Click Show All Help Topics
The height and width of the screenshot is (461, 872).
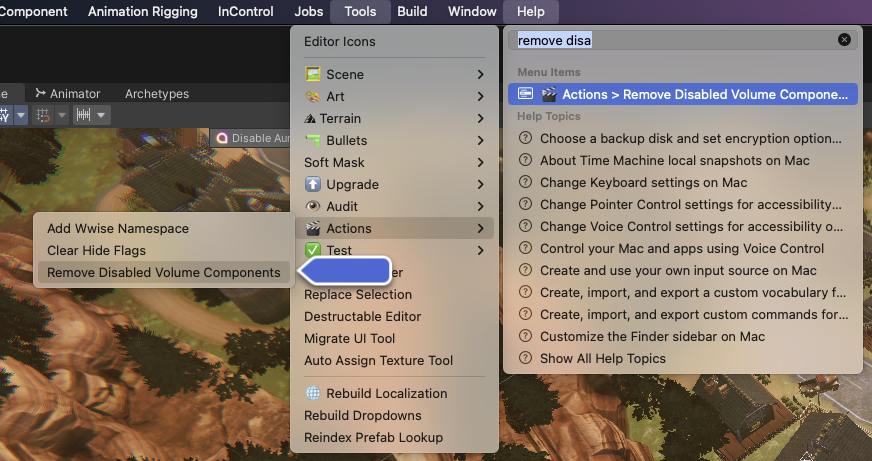click(683, 358)
